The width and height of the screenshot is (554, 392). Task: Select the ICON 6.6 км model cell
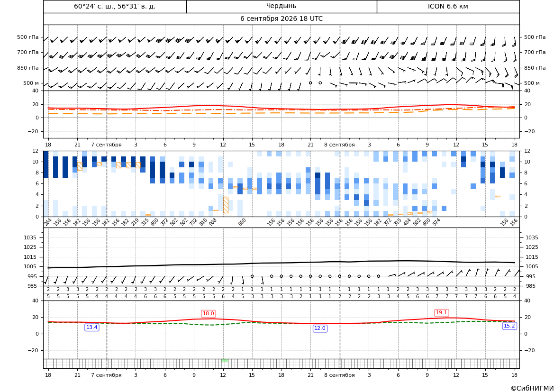click(448, 6)
